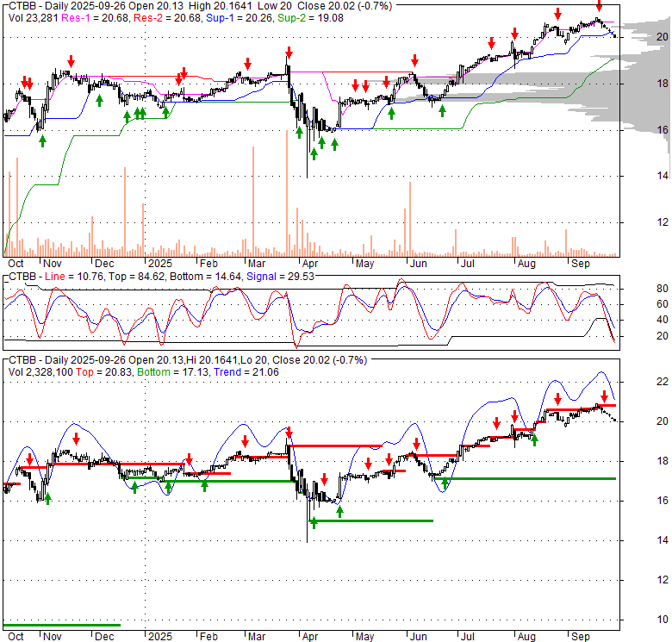The image size is (672, 642).
Task: Click 'Oct' on the top chart's date axis
Action: pos(16,264)
